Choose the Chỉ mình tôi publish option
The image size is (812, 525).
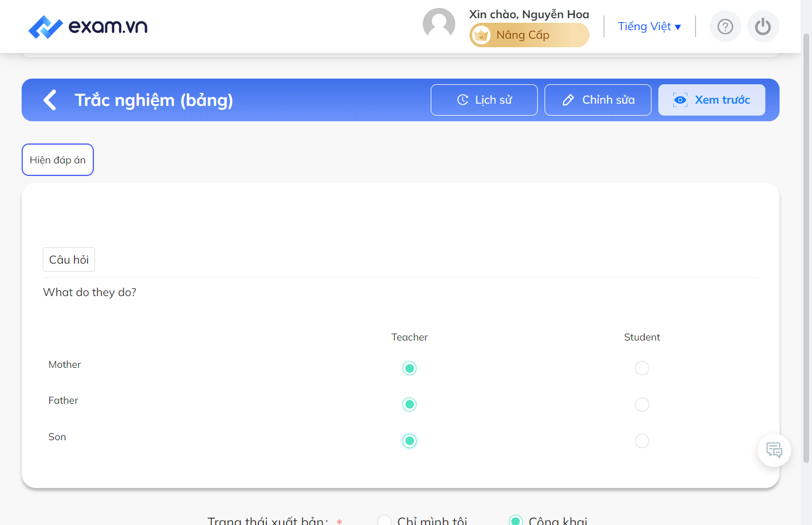pyautogui.click(x=385, y=520)
